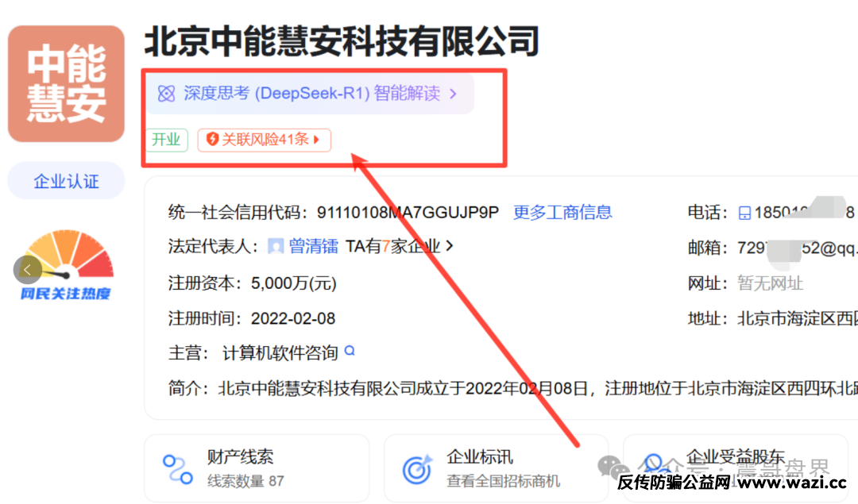Click the 简介 company description text
The width and height of the screenshot is (858, 504).
512,389
